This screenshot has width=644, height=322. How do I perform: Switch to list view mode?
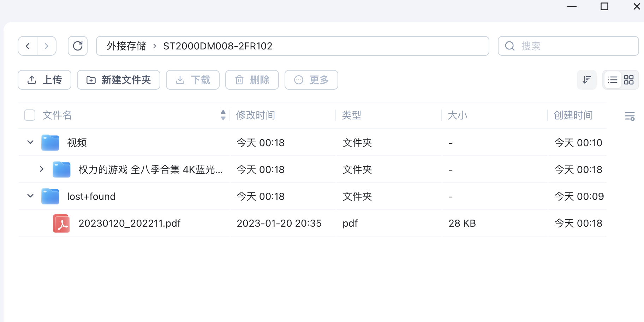pos(613,80)
